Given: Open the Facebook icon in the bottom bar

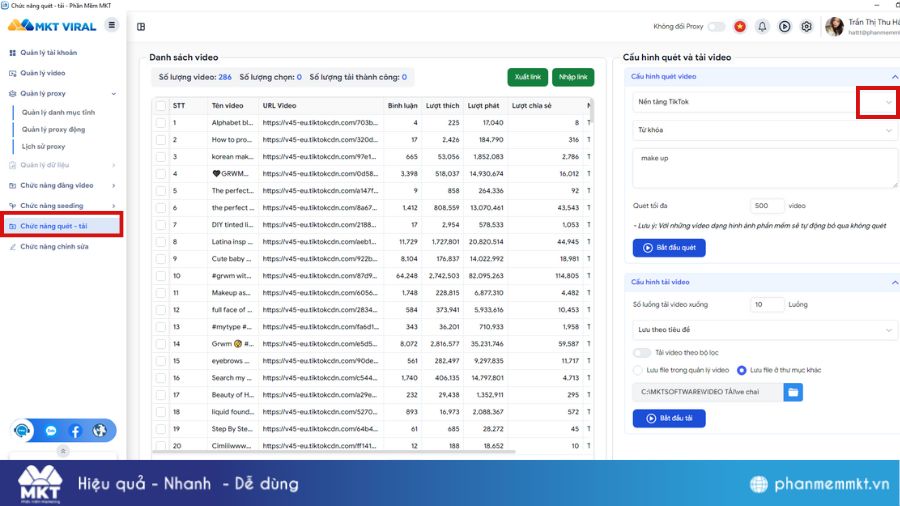Looking at the screenshot, I should (75, 431).
